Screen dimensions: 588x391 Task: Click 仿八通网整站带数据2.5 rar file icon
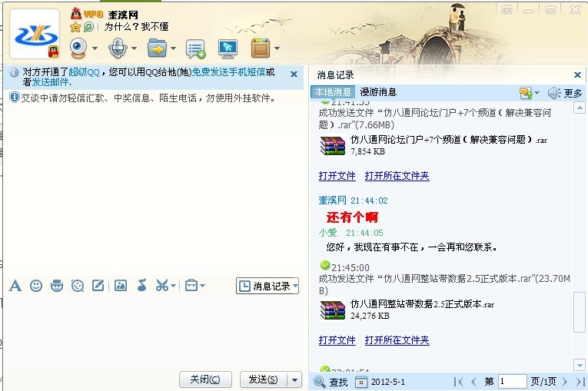tap(333, 310)
